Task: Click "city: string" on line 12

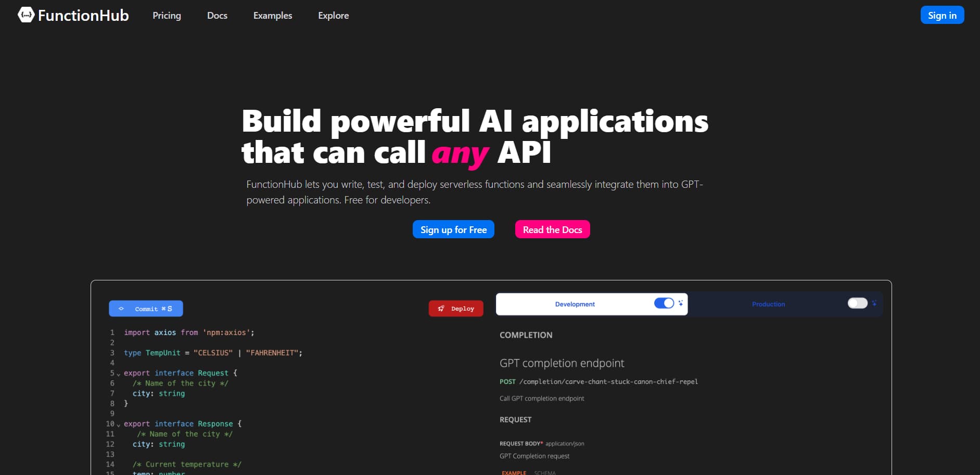Action: point(159,444)
